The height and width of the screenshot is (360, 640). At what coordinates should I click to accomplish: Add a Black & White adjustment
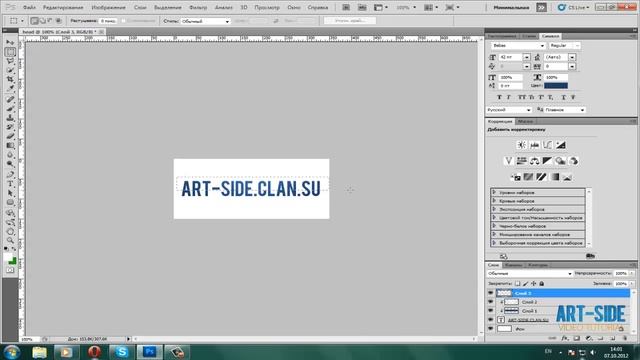pos(547,161)
